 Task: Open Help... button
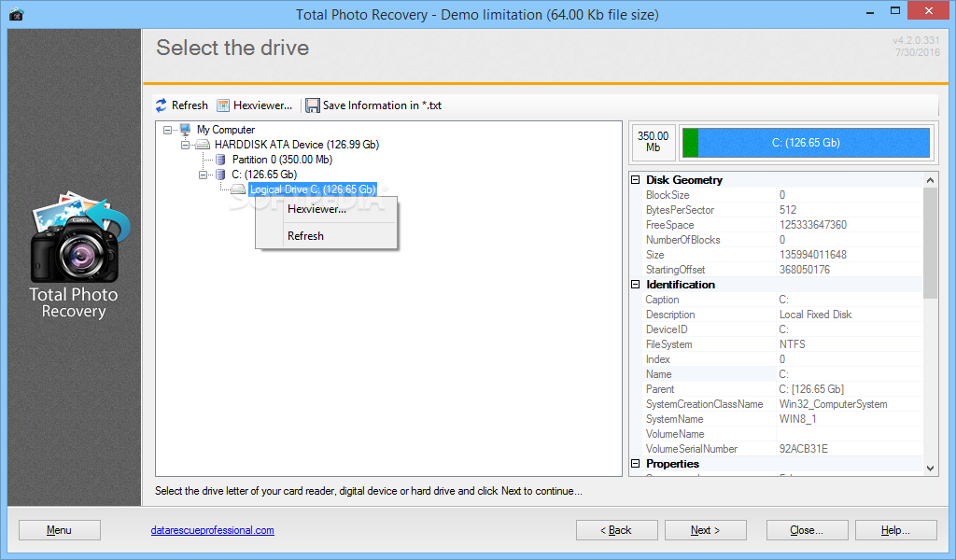click(x=896, y=530)
